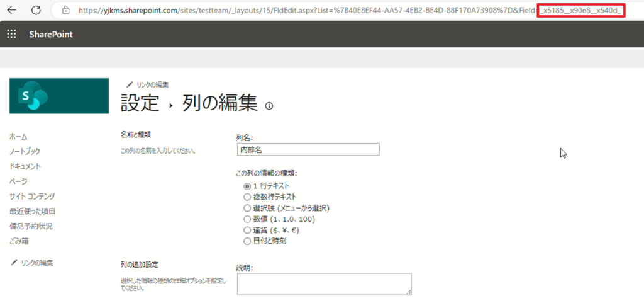Choose 数値 (1、1.0、100) radio button

click(x=247, y=219)
